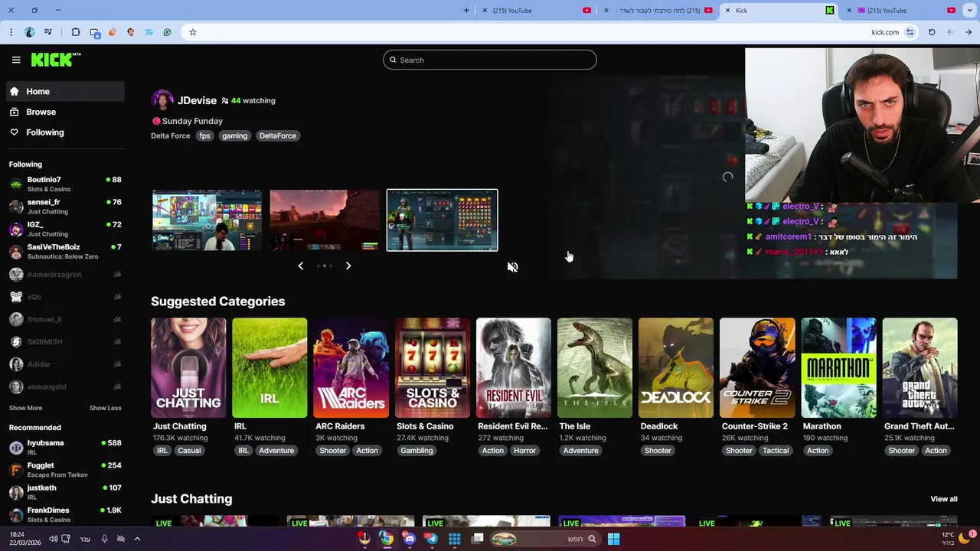
Task: Open the Extensions puzzle icon
Action: coord(76,32)
